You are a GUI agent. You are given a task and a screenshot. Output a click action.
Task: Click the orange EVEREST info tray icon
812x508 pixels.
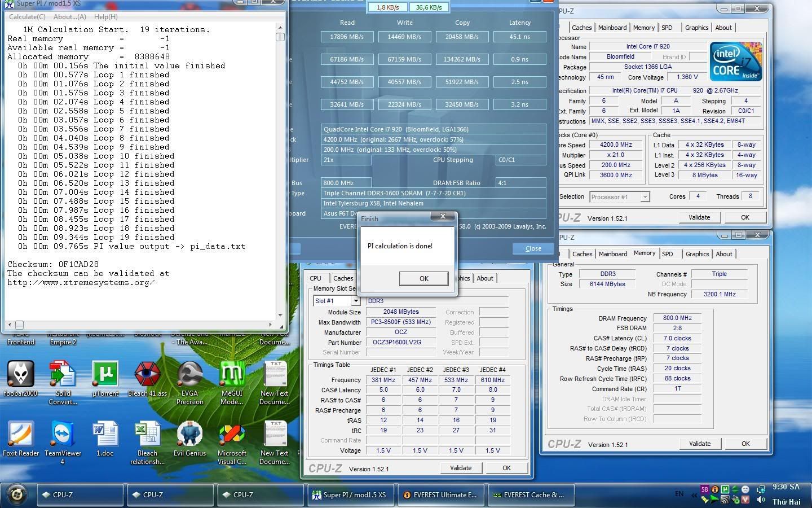pyautogui.click(x=715, y=489)
